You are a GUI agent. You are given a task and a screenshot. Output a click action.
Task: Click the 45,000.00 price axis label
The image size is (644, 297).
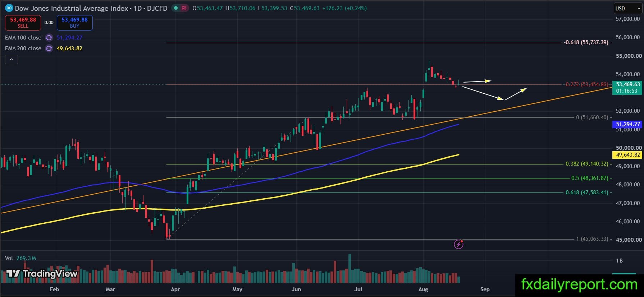click(x=629, y=240)
